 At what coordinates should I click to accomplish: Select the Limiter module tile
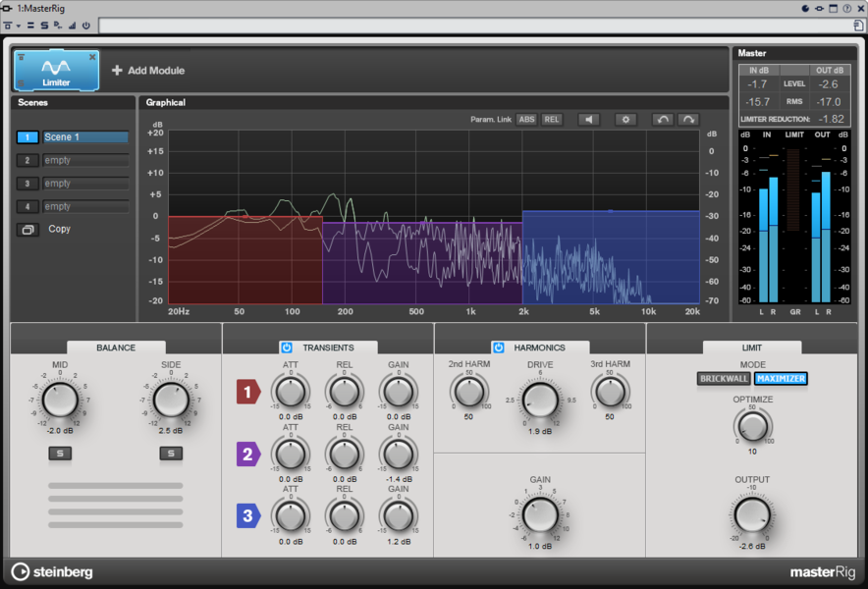coord(57,71)
